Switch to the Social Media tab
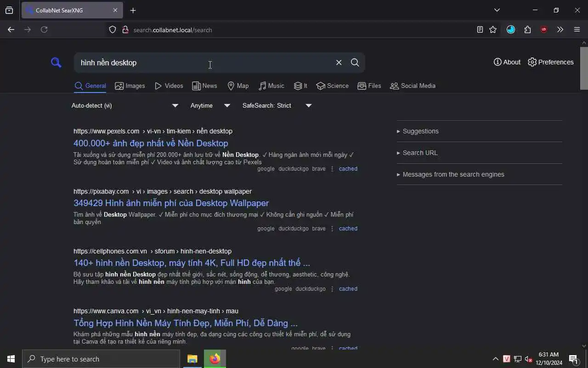The image size is (588, 368). click(413, 86)
